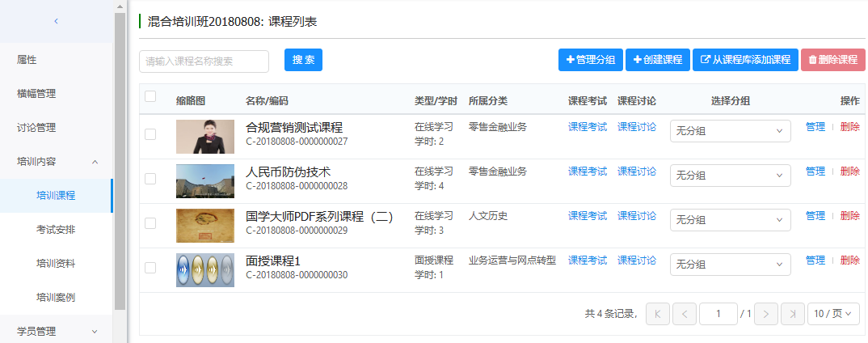Go to the next page arrow
This screenshot has height=343, width=868.
[x=766, y=314]
